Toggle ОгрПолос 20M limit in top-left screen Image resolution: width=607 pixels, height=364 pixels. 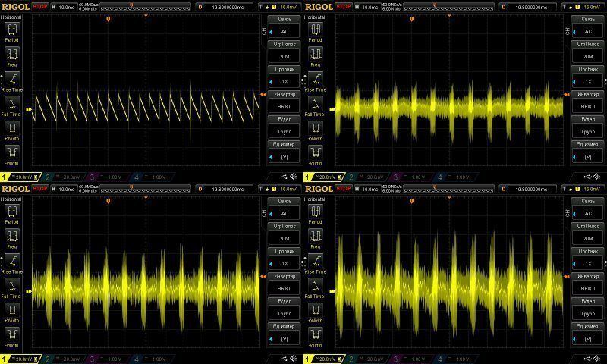285,51
